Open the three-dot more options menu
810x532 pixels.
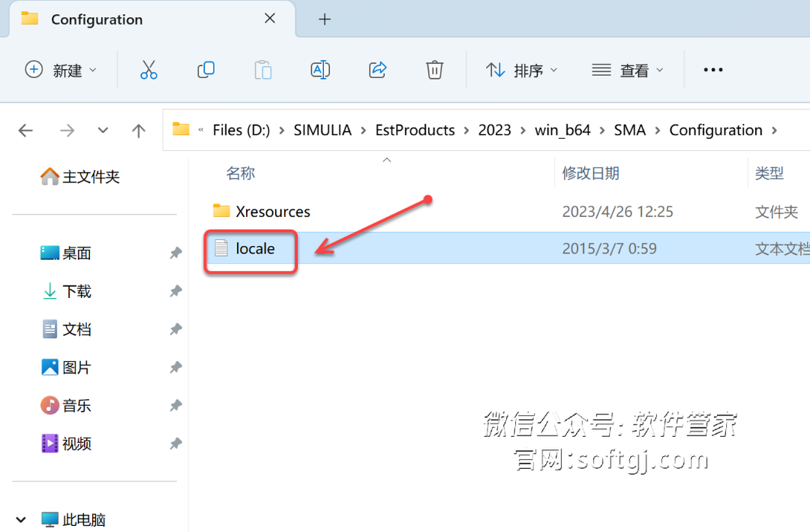[x=713, y=70]
